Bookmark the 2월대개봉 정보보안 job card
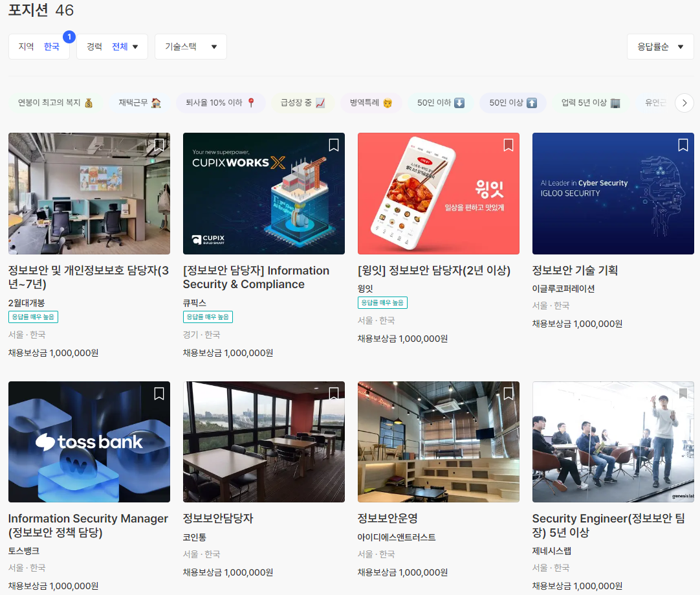Viewport: 700px width, 595px height. tap(159, 145)
